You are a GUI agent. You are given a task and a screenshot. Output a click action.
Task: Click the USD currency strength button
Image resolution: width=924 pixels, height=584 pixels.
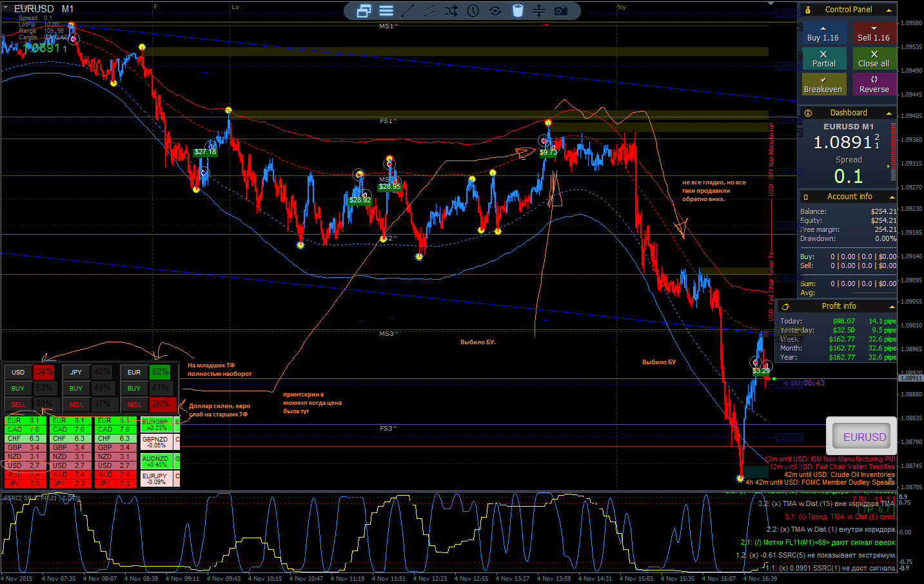(18, 372)
